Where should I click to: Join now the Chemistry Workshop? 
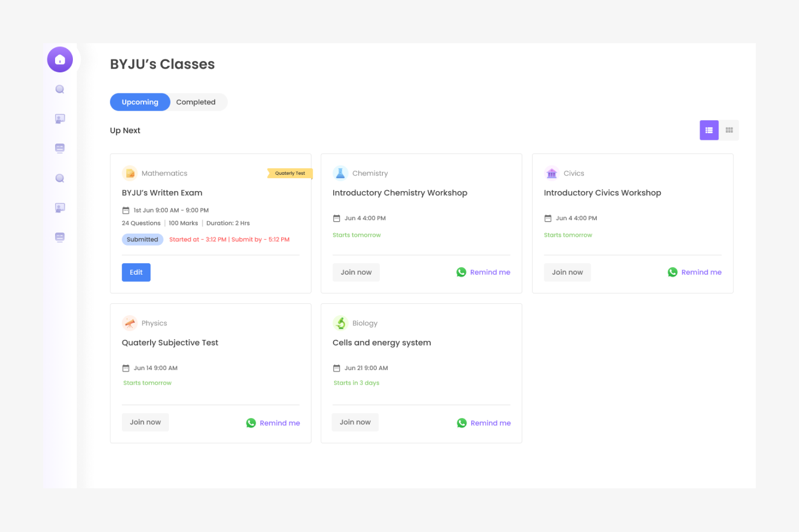356,272
